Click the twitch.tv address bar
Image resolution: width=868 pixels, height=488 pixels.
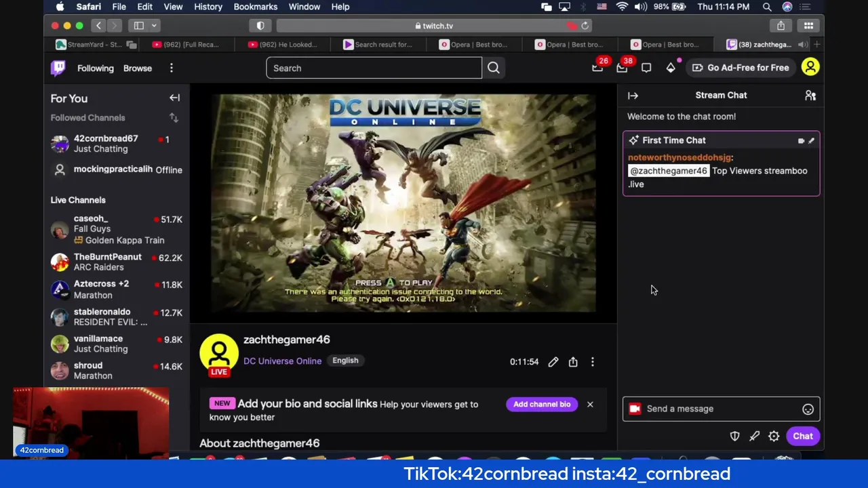coord(433,26)
